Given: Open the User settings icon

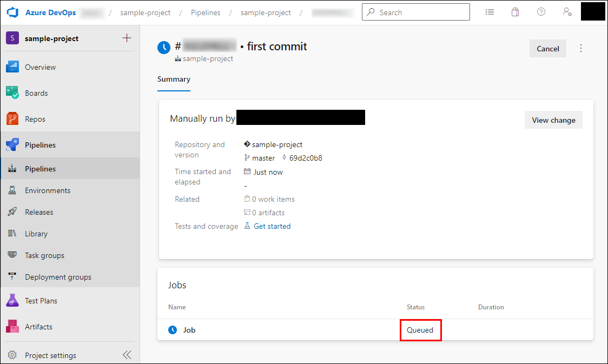Looking at the screenshot, I should [567, 12].
